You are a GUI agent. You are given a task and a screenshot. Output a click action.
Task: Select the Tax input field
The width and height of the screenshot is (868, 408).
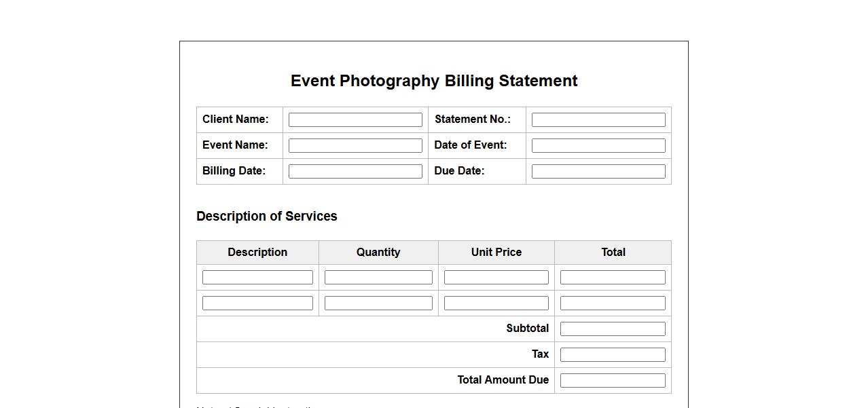(613, 354)
